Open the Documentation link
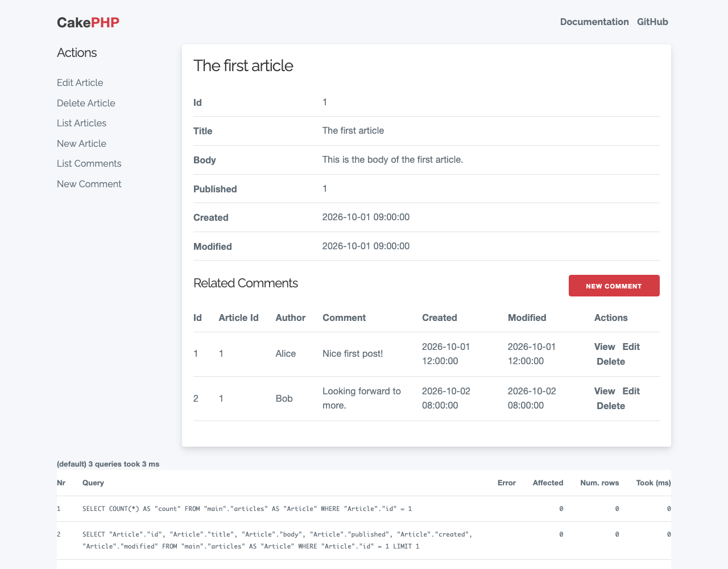The width and height of the screenshot is (728, 569). coord(594,22)
